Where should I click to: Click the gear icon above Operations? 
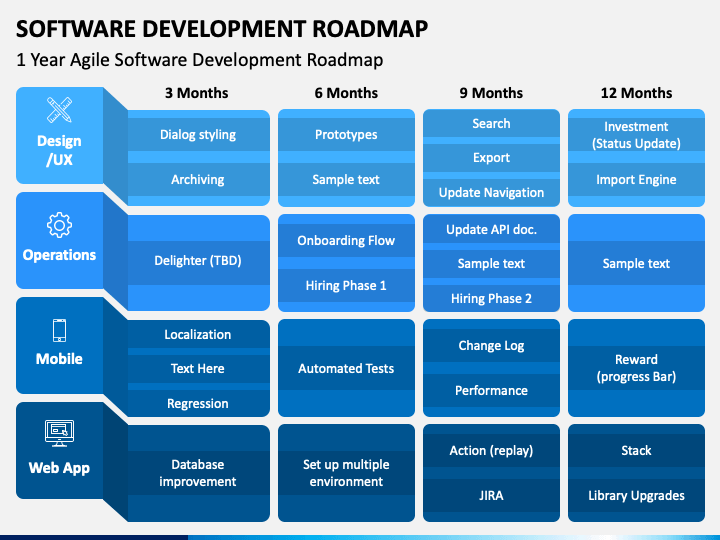point(59,225)
